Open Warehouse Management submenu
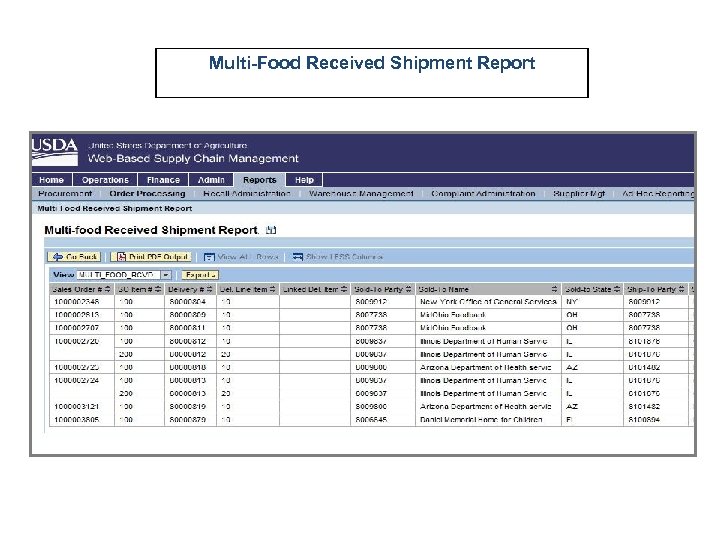 pos(361,194)
